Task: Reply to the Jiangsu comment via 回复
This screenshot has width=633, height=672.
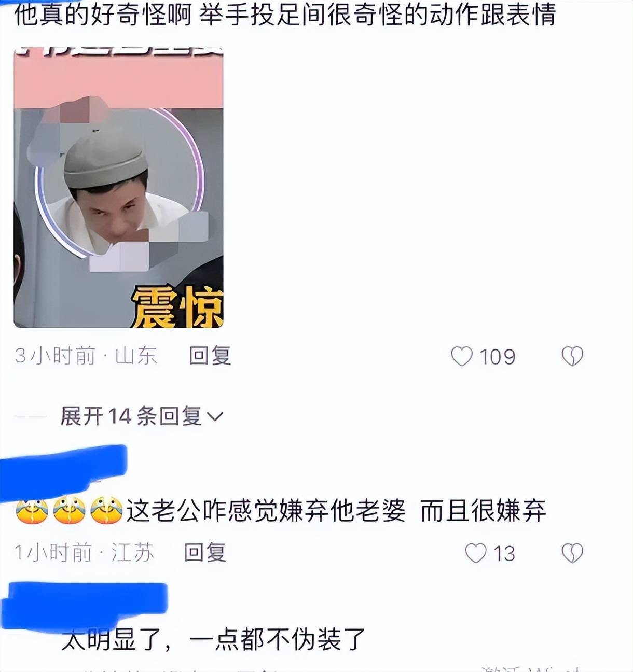Action: 205,553
